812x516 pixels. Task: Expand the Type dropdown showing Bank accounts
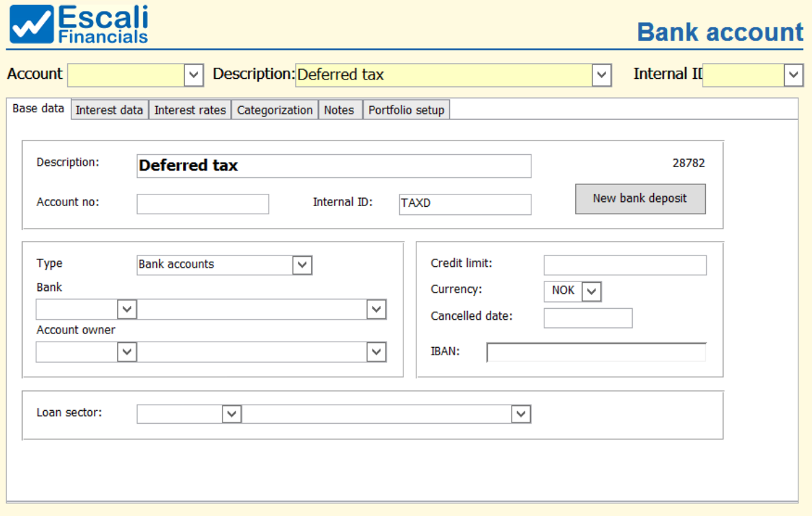tap(302, 265)
